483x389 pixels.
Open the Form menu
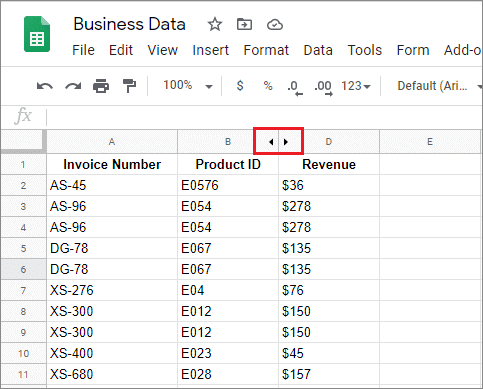(x=413, y=50)
